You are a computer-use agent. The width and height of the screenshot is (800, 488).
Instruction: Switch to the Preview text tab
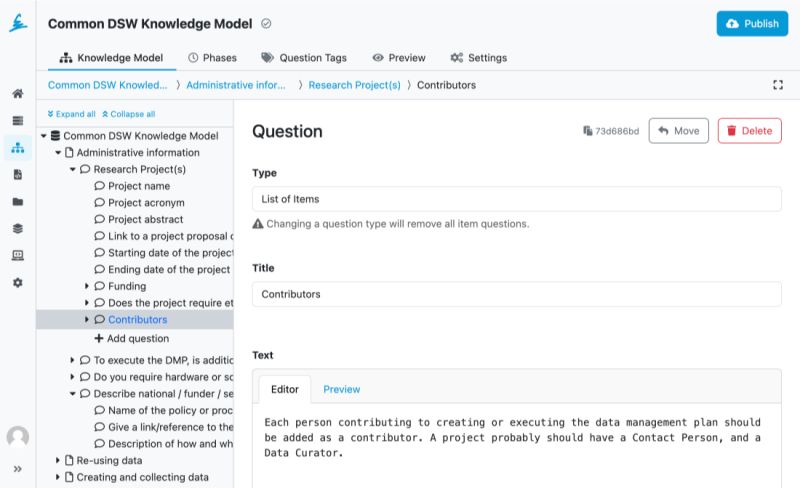pos(341,389)
